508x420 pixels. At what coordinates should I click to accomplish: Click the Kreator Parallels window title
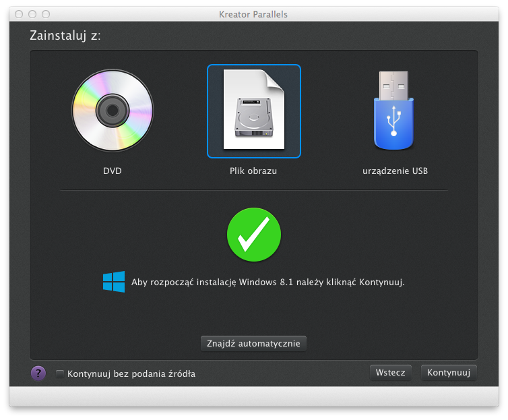click(x=254, y=14)
